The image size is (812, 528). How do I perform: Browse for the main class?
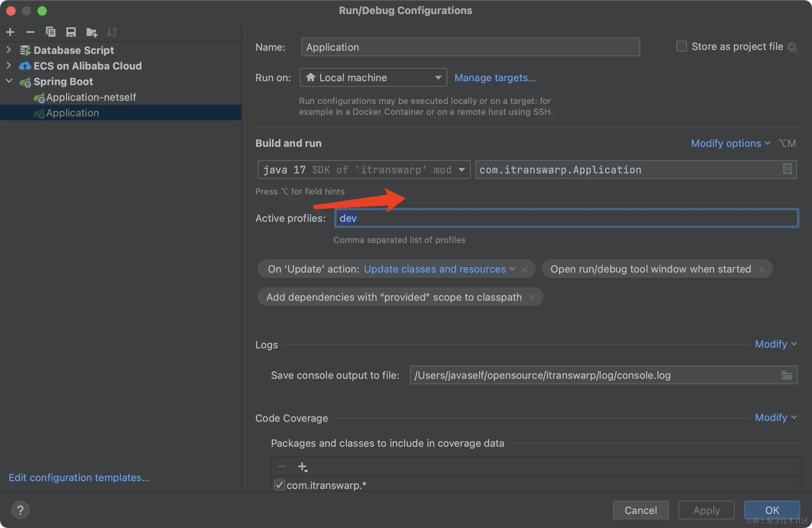(x=787, y=169)
